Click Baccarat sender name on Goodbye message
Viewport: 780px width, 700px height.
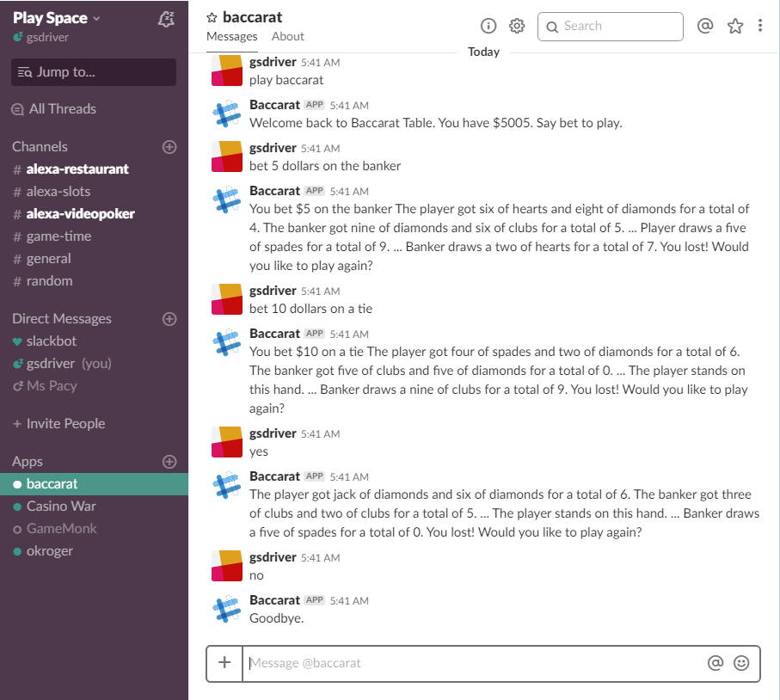(x=274, y=600)
